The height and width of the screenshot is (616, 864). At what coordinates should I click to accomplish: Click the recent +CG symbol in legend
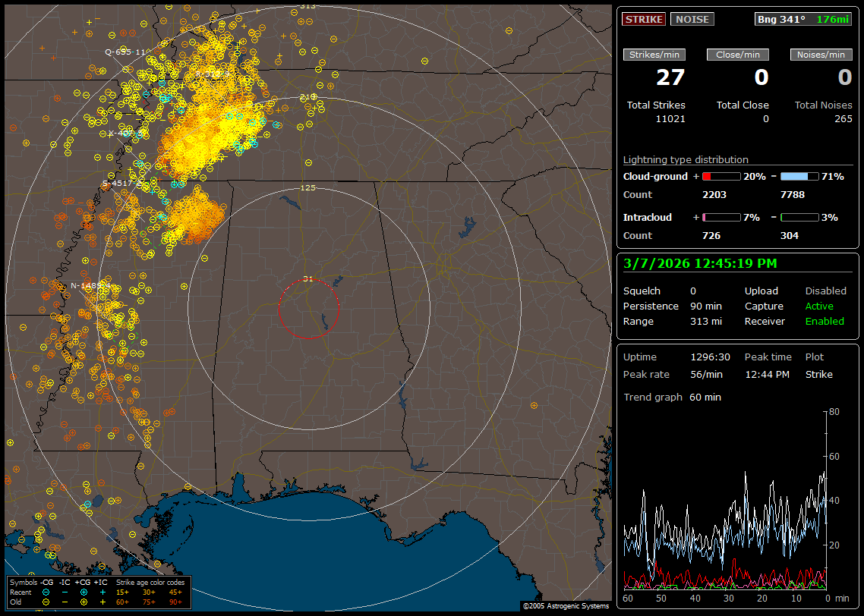84,592
